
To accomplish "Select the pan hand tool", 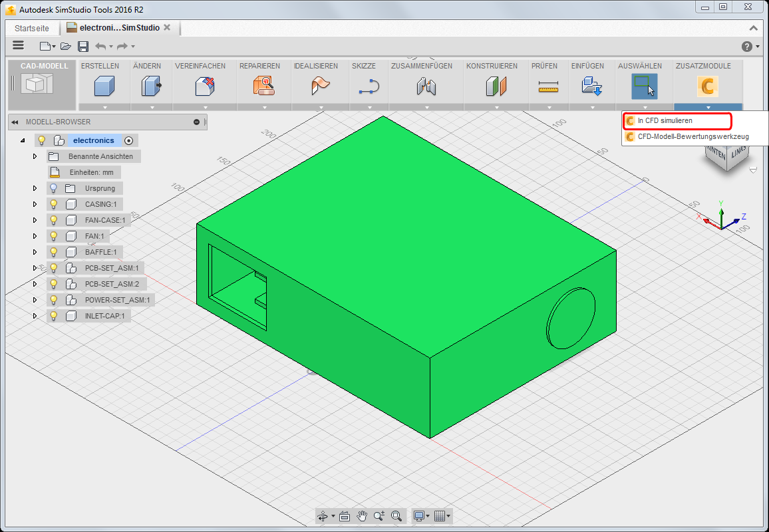I will click(362, 516).
